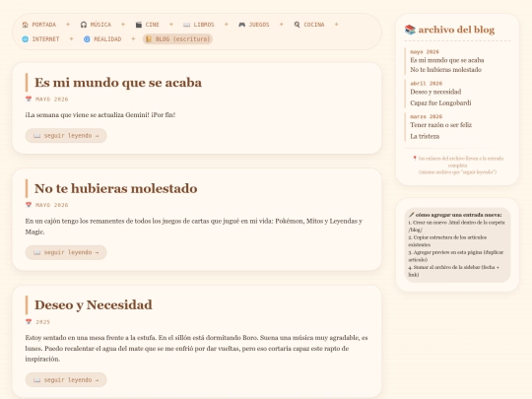Viewport: 532px width, 399px height.
Task: Click the marzo 2026 archive heading
Action: 427,116
